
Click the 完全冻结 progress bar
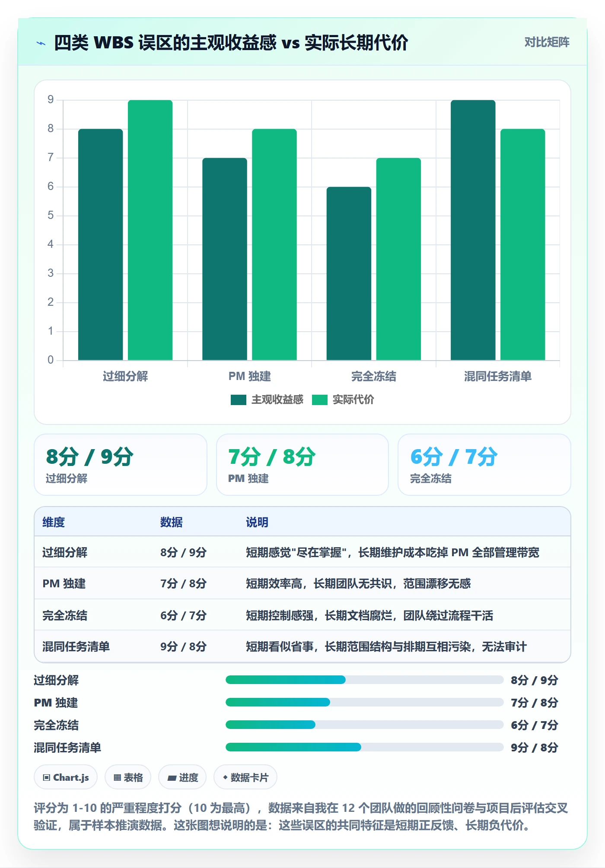pyautogui.click(x=364, y=725)
